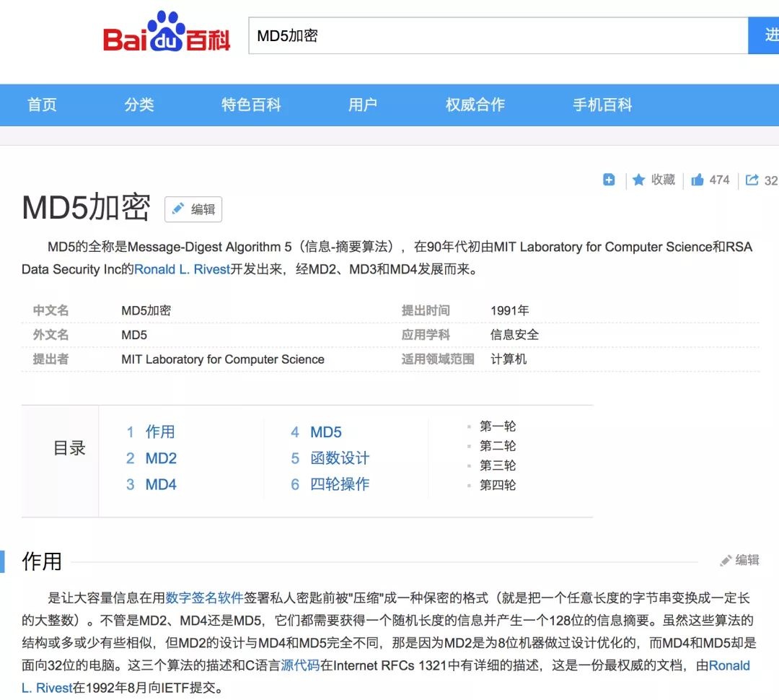Click the value 1991年 in info table
The height and width of the screenshot is (700, 779).
coord(510,311)
